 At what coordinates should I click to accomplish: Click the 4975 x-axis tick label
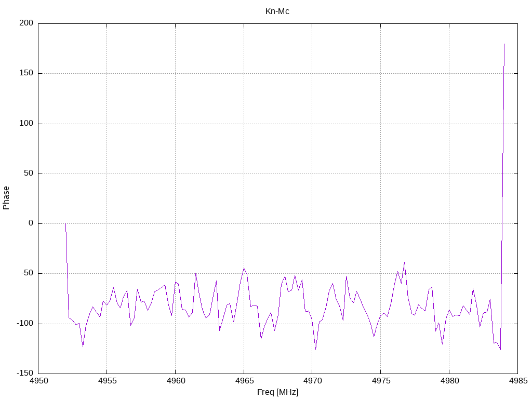[x=381, y=381]
